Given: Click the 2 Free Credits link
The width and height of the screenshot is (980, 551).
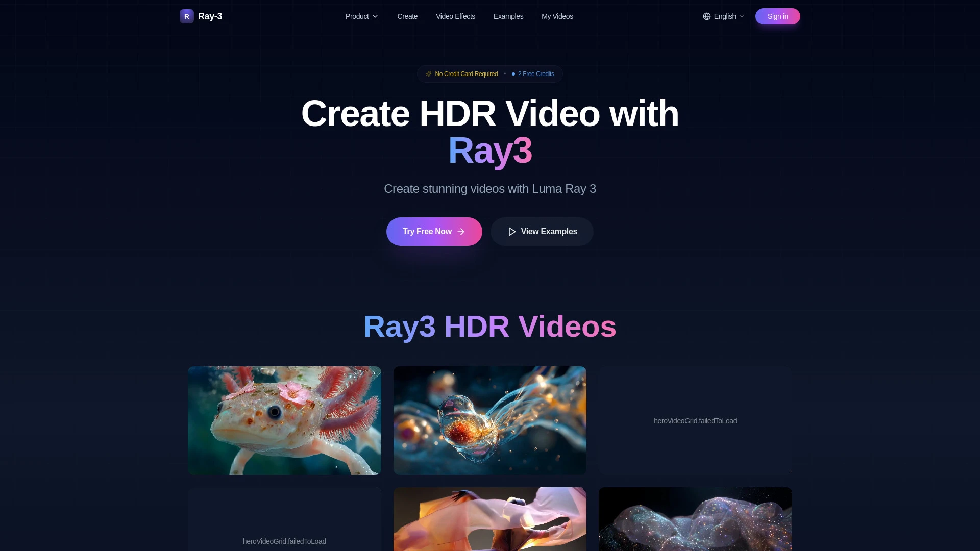Looking at the screenshot, I should tap(535, 74).
